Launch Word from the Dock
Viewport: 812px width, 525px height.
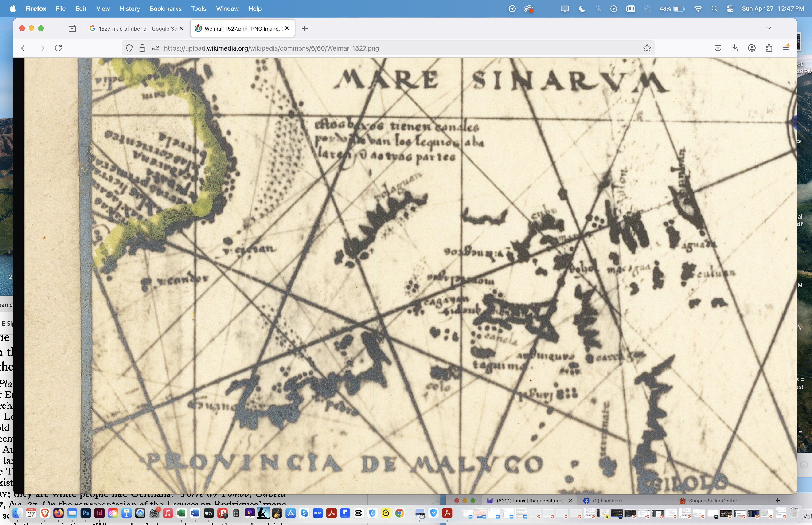195,513
